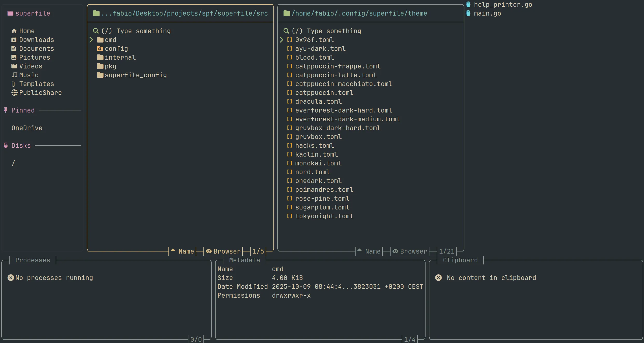Toggle the Browser eye in src panel footer
The height and width of the screenshot is (343, 644).
[209, 251]
